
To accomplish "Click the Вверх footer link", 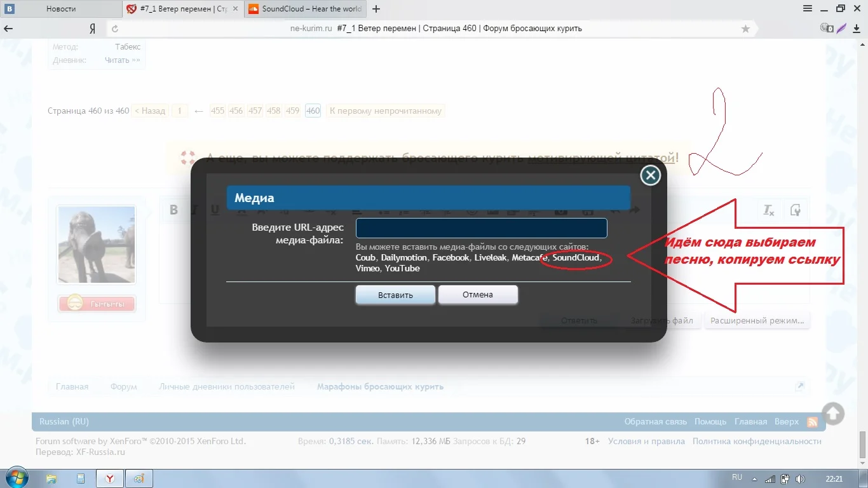I will pyautogui.click(x=787, y=421).
